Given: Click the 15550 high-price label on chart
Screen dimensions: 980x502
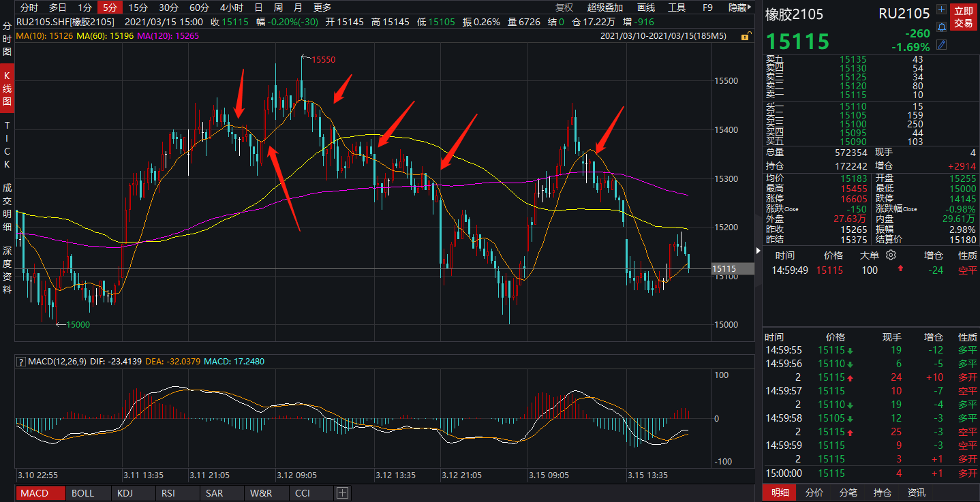Looking at the screenshot, I should (324, 60).
